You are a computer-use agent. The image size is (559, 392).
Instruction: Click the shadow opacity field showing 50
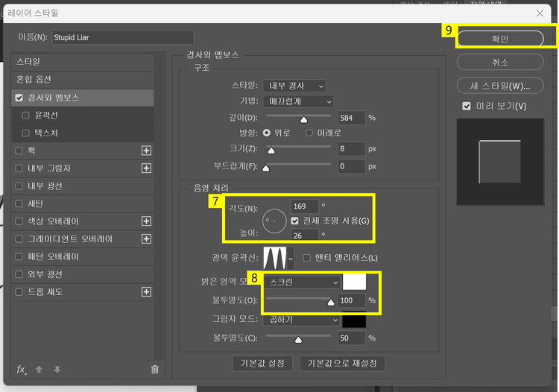[x=352, y=338]
